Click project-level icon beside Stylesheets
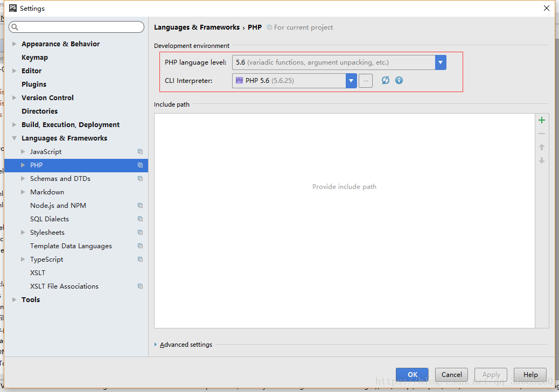The height and width of the screenshot is (392, 559). click(x=140, y=233)
